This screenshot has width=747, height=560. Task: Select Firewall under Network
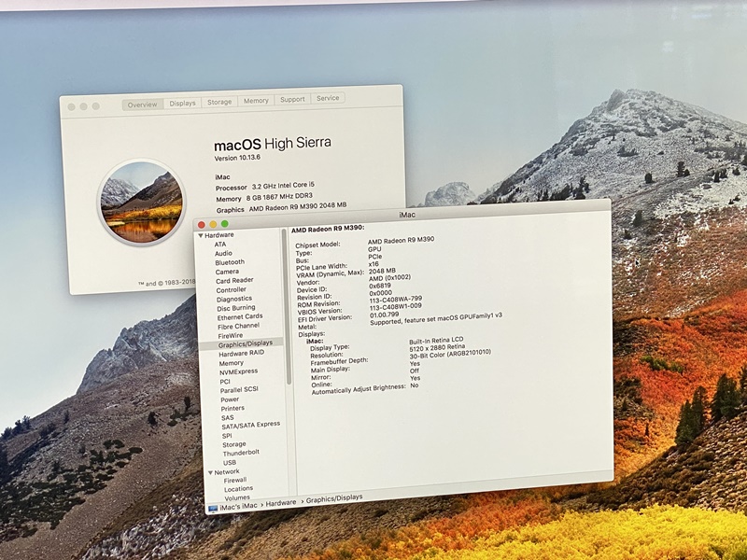[x=235, y=480]
